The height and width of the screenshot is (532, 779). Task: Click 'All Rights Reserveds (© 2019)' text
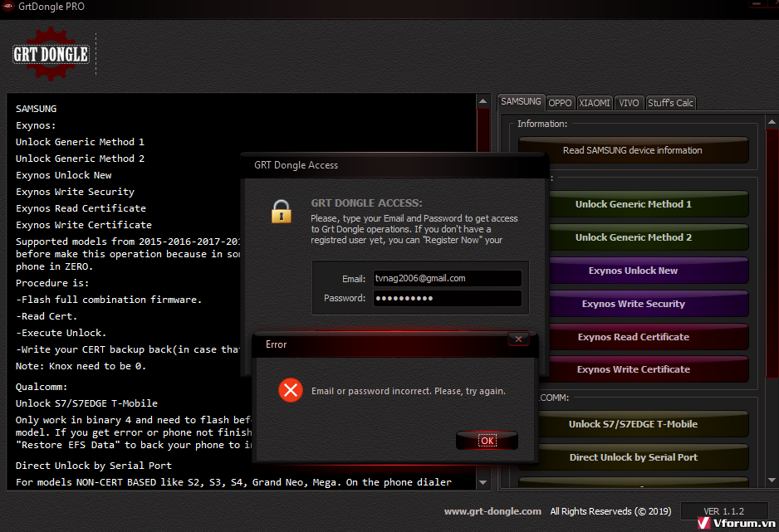click(610, 511)
